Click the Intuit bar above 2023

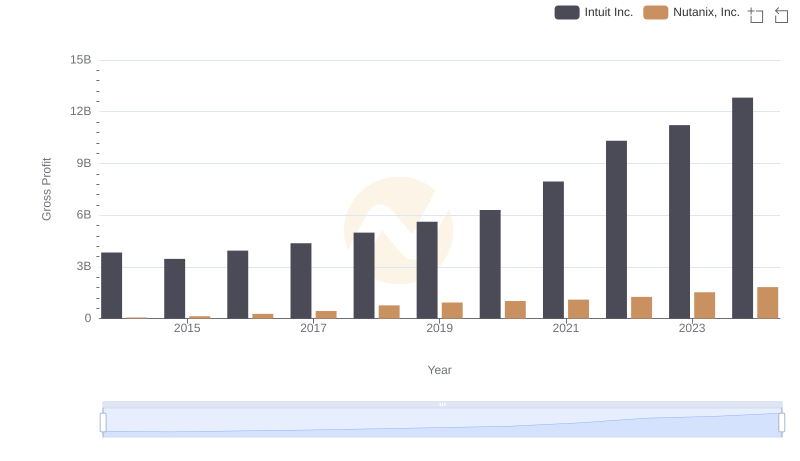click(x=680, y=222)
